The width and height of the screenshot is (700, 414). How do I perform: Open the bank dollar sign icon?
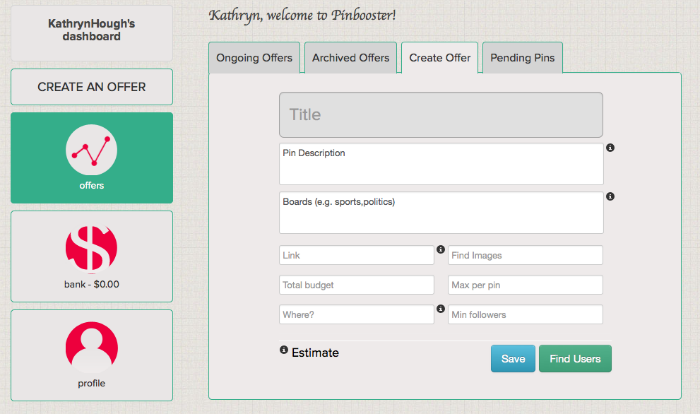(92, 248)
